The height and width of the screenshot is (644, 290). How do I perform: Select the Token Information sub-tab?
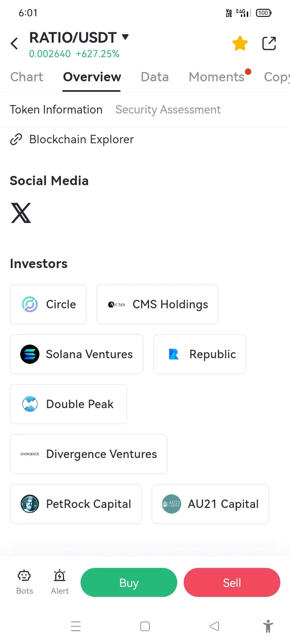56,110
